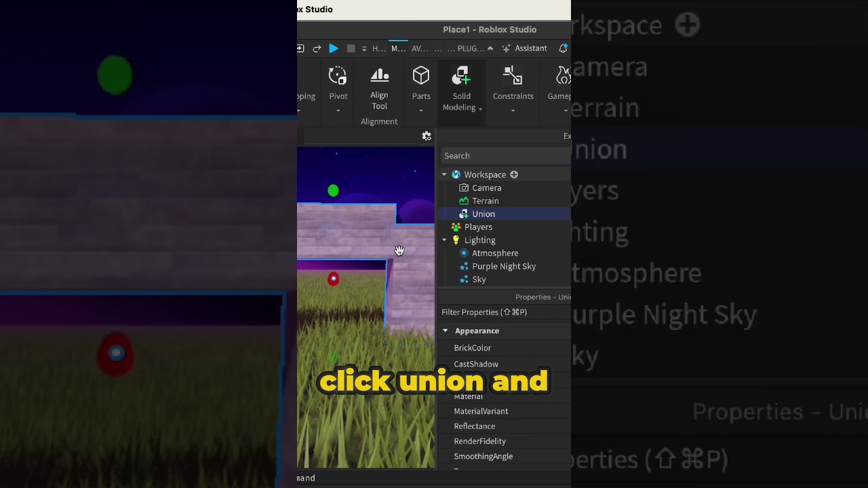Click the SmoothingAngle property
Screen dimensions: 868x488
483,456
